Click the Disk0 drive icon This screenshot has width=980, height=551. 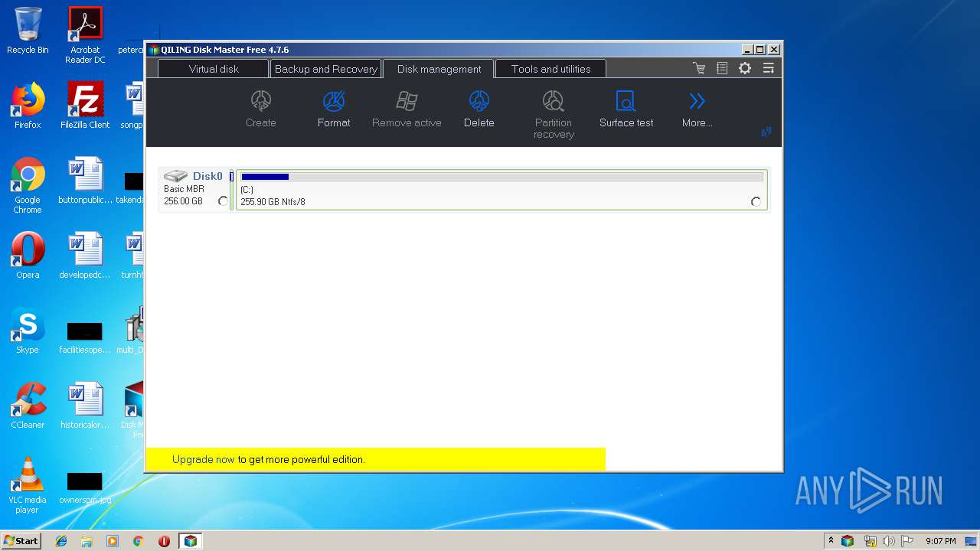[x=175, y=176]
